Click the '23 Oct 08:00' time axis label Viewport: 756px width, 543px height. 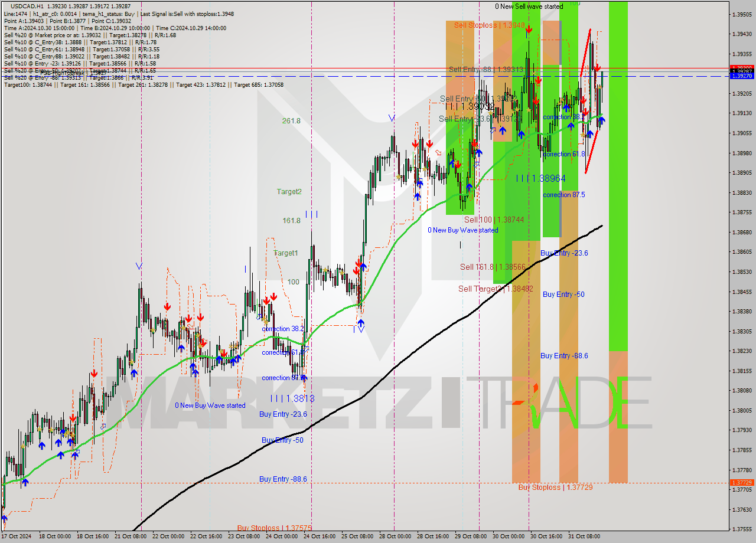pyautogui.click(x=244, y=537)
